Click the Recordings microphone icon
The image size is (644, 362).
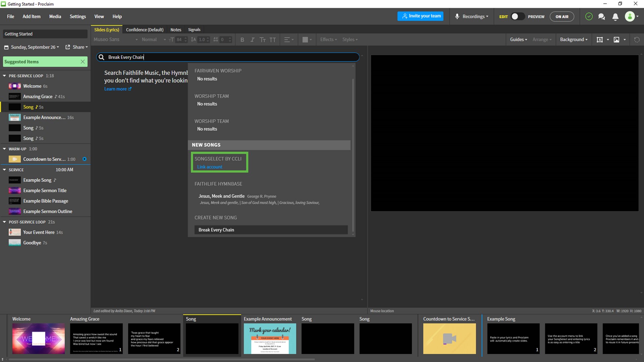click(x=457, y=16)
